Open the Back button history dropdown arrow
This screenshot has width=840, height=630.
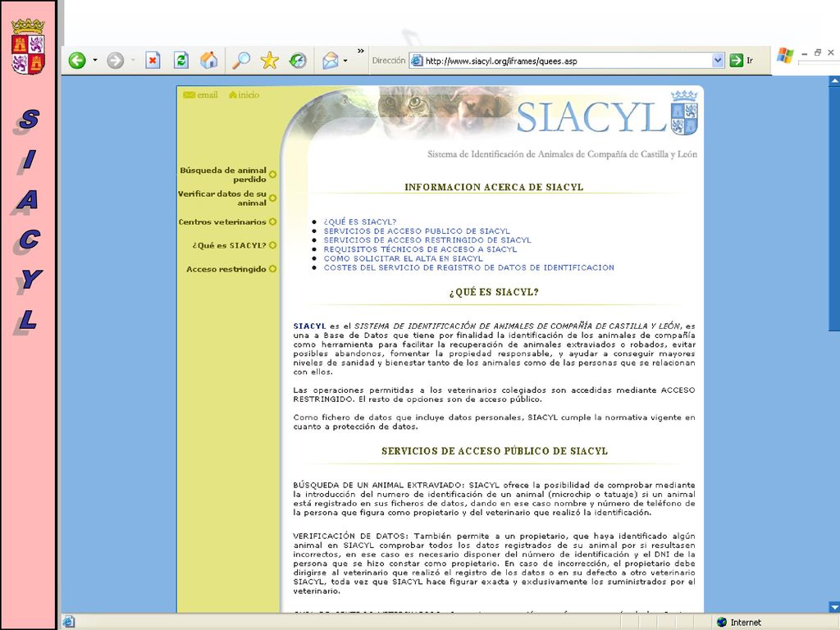pos(95,61)
